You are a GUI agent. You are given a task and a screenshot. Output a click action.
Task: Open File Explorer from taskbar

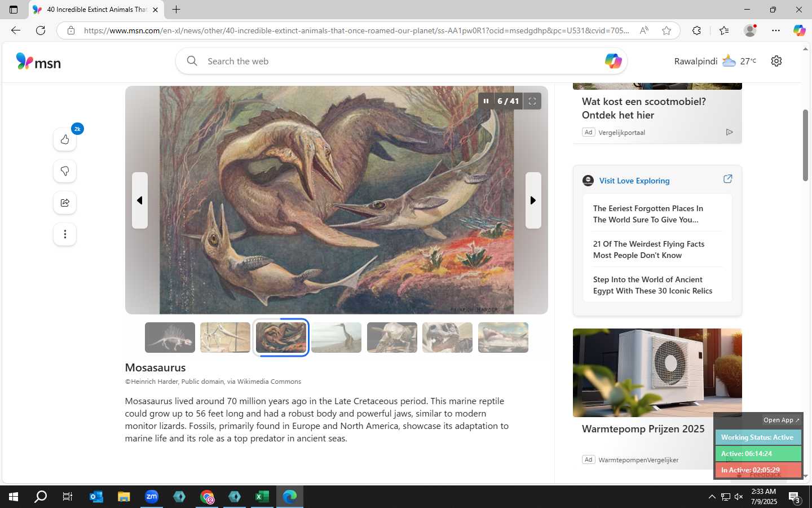[124, 497]
